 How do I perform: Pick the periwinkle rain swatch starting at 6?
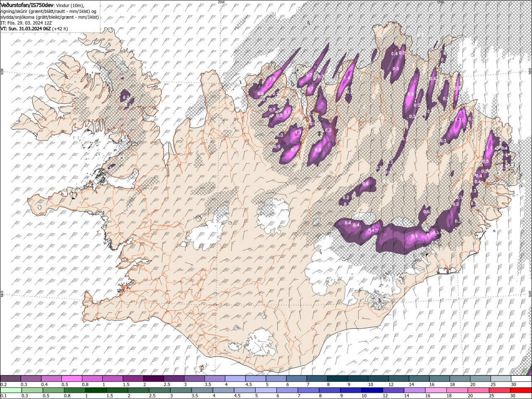point(287,390)
